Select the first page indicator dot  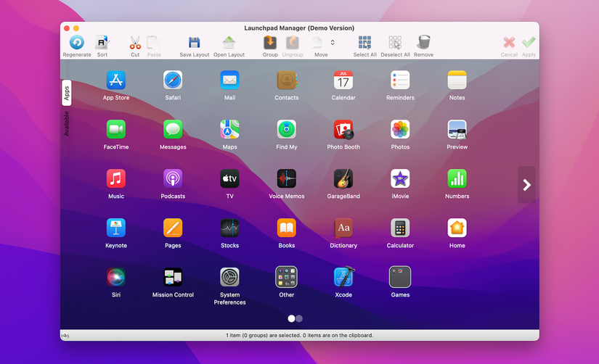tap(292, 318)
